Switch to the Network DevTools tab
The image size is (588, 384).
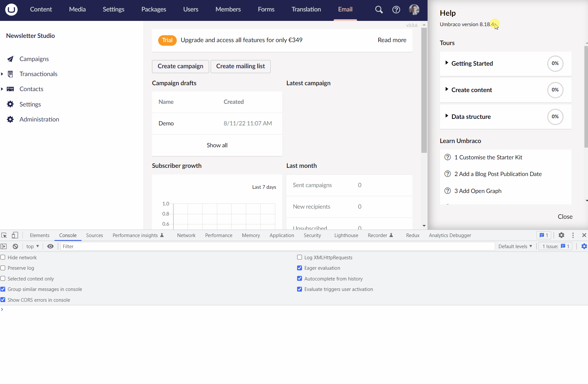tap(186, 235)
